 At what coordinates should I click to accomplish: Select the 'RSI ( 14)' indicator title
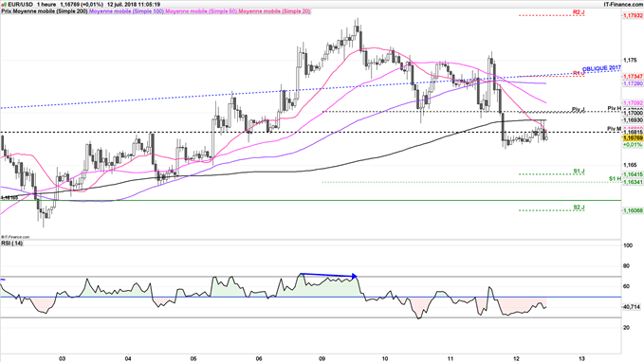pos(12,244)
